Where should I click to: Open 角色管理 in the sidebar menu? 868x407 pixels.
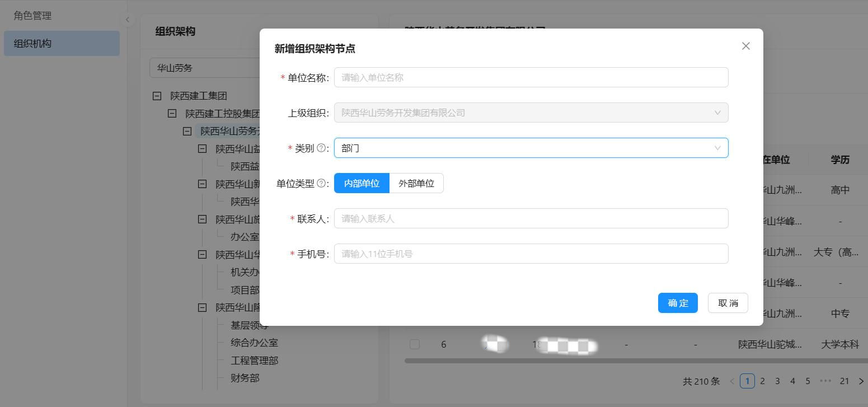coord(32,16)
